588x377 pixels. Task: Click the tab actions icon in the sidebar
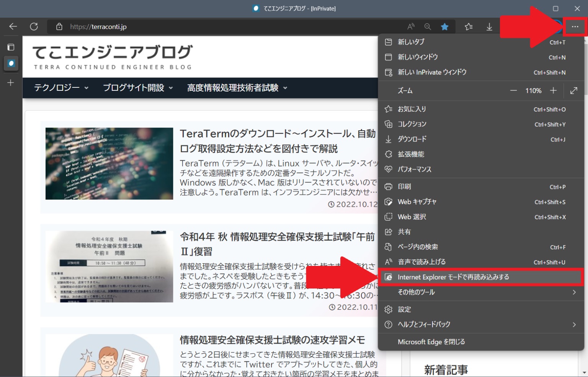[11, 47]
